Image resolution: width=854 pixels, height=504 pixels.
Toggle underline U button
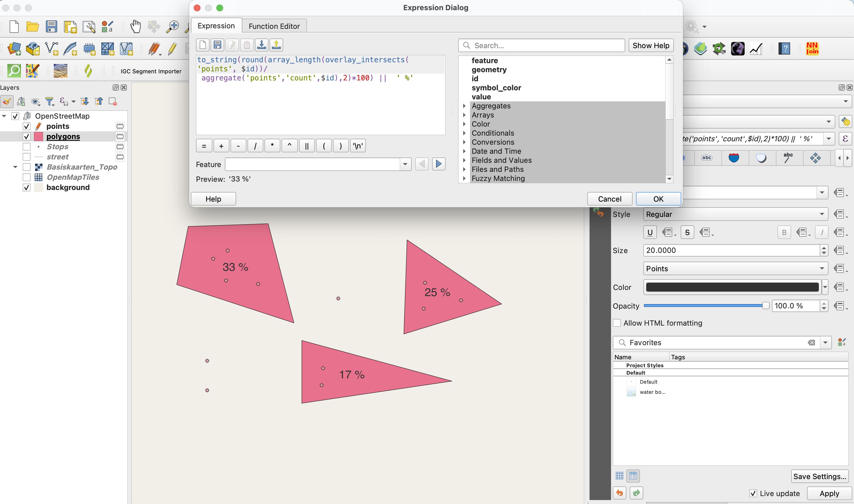coord(650,232)
